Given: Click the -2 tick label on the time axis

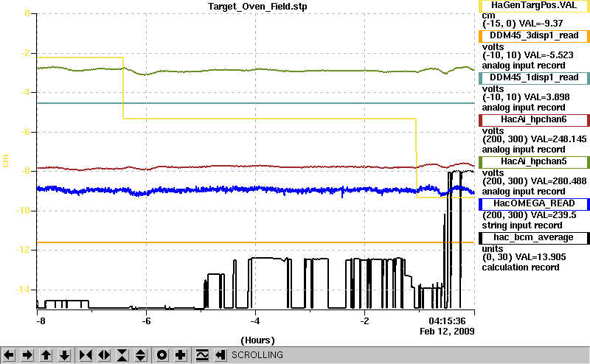Looking at the screenshot, I should tap(364, 321).
